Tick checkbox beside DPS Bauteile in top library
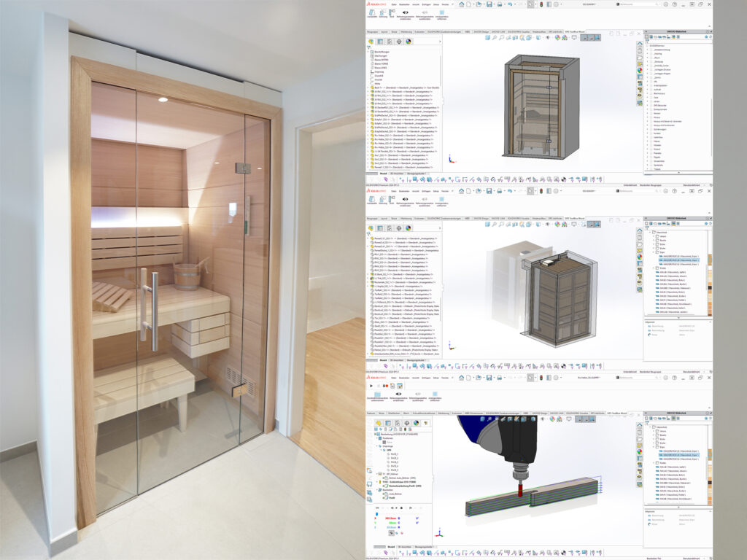Image resolution: width=747 pixels, height=560 pixels. click(651, 105)
